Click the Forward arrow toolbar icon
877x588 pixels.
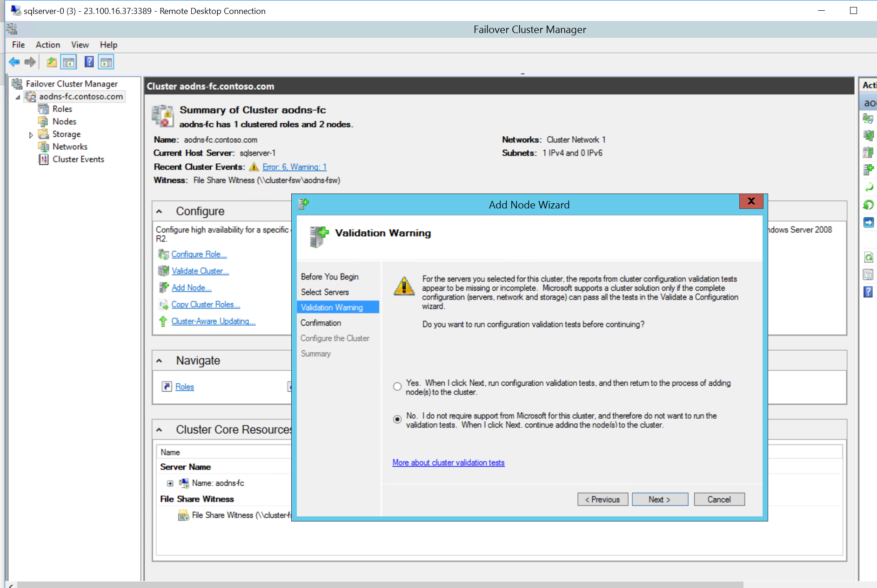point(30,62)
